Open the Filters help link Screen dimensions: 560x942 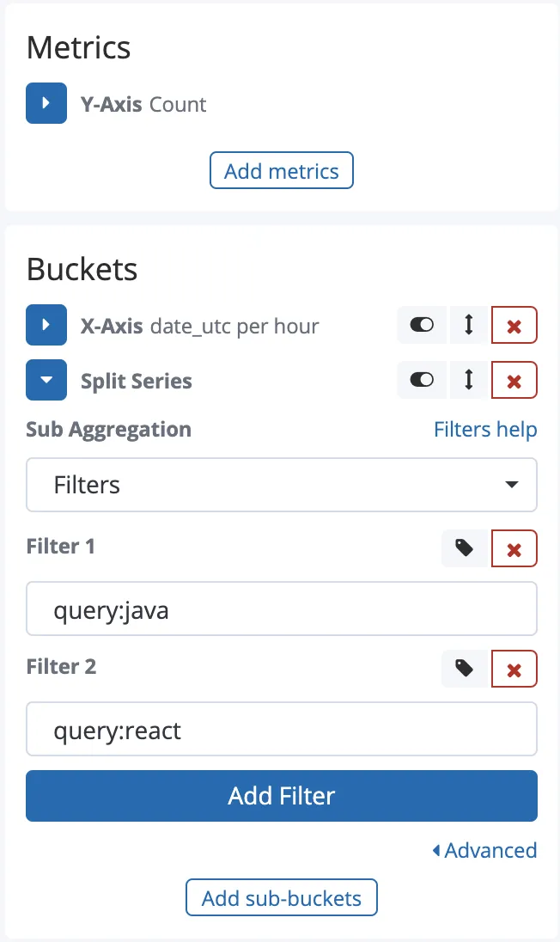(485, 429)
